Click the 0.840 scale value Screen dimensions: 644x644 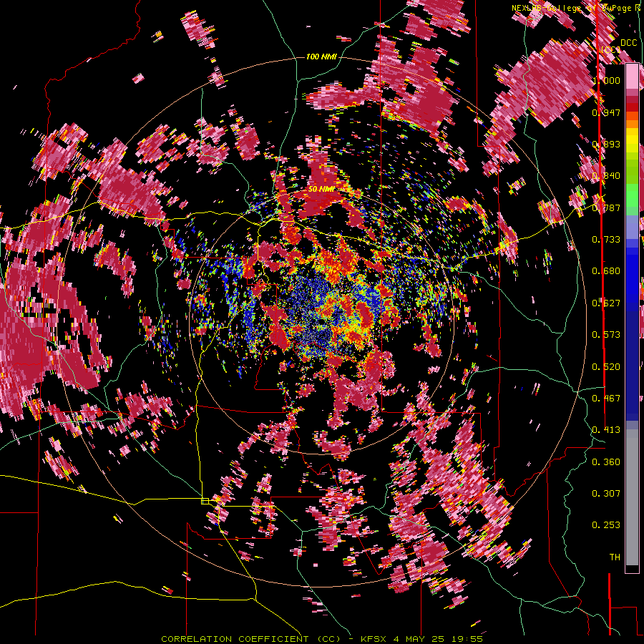coord(606,176)
